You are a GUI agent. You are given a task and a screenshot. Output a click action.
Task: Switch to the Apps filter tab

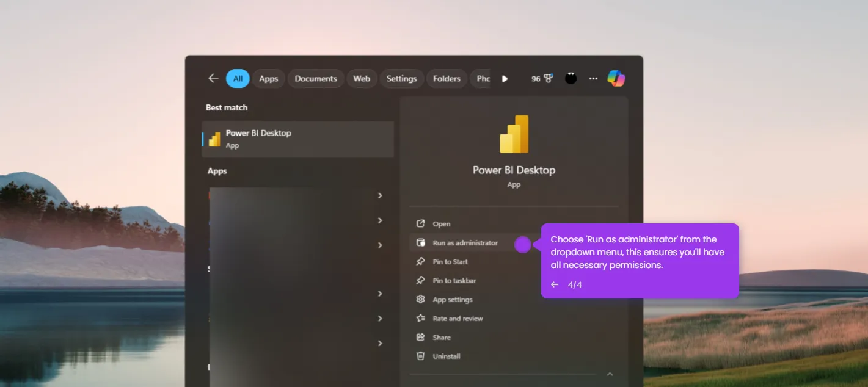coord(269,78)
